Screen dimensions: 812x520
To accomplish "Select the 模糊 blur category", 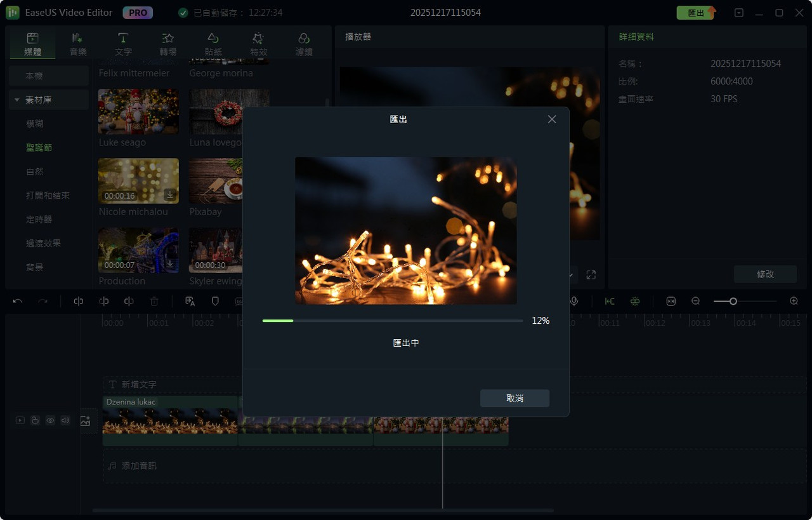I will coord(35,124).
